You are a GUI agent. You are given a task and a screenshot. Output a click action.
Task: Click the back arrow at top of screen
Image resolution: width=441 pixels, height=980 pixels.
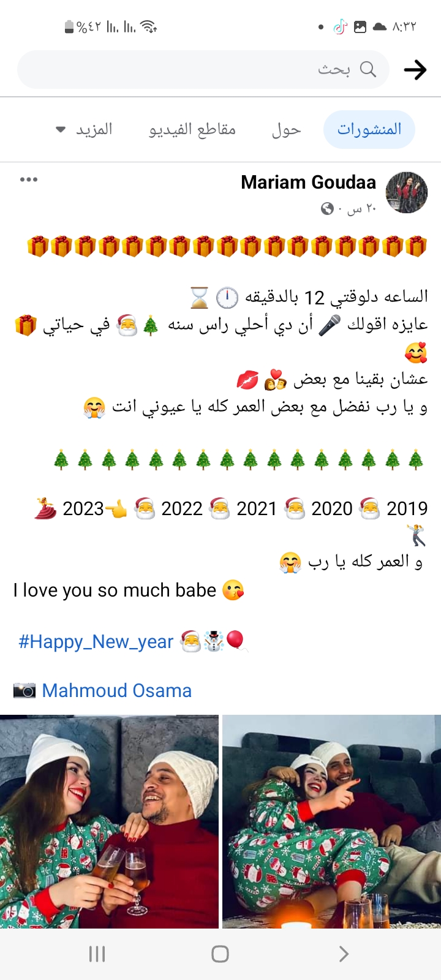[416, 69]
